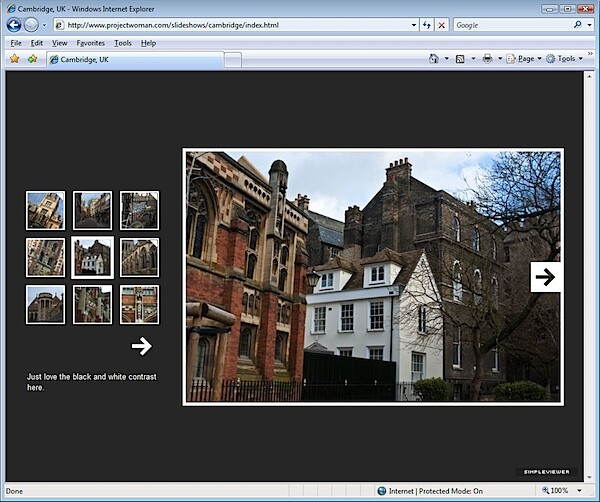This screenshot has height=502, width=600.
Task: Select the third thumbnail in middle row
Action: click(x=139, y=258)
